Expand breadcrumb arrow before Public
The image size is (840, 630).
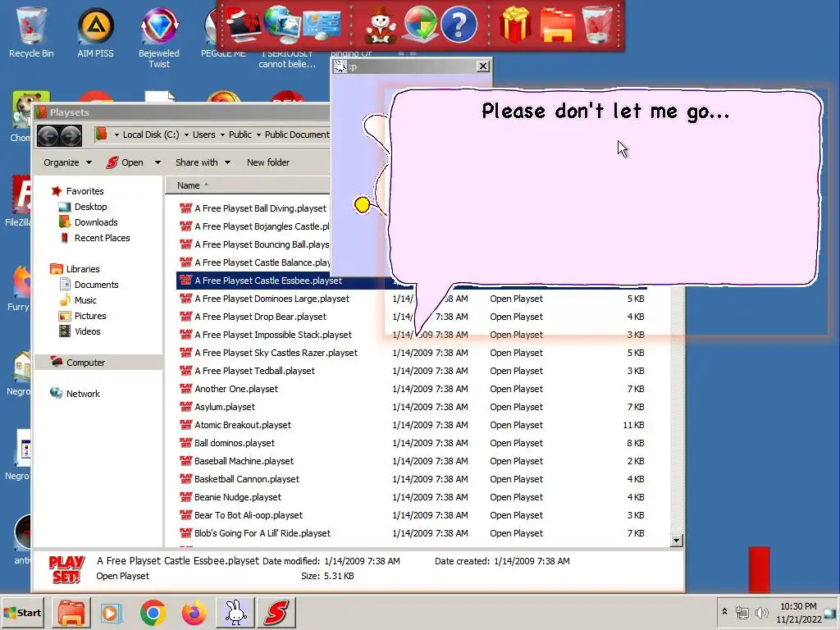pyautogui.click(x=222, y=135)
